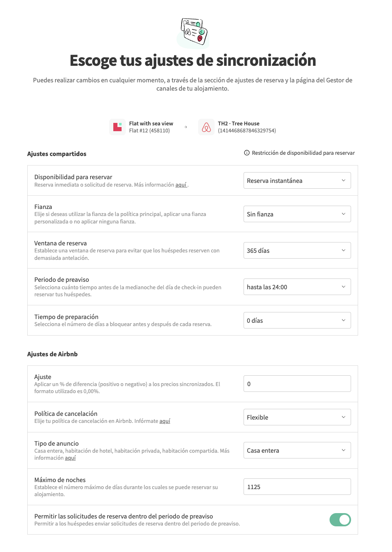Click the Ajuste percentage input field

click(x=297, y=384)
